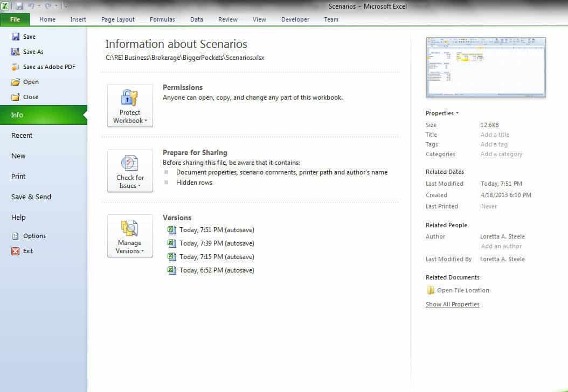The height and width of the screenshot is (392, 568).
Task: Click the Close folder icon
Action: pyautogui.click(x=16, y=97)
